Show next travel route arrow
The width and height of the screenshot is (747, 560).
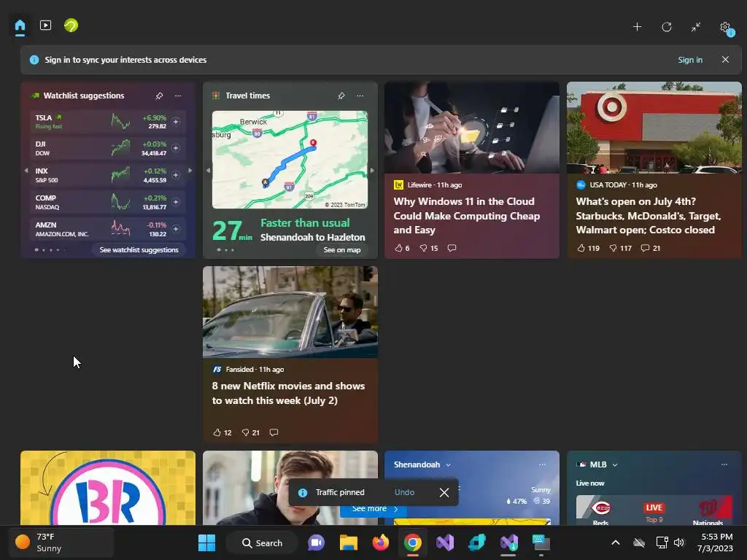(x=372, y=171)
